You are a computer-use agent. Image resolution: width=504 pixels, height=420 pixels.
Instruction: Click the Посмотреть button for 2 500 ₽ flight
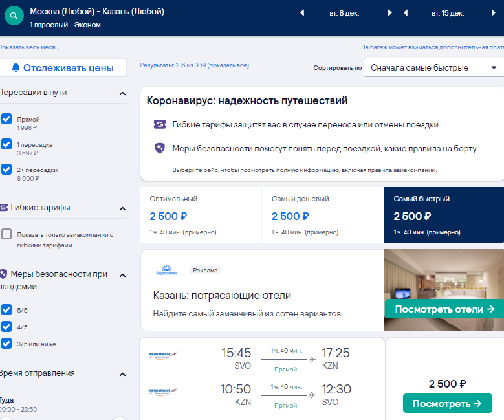tap(448, 403)
